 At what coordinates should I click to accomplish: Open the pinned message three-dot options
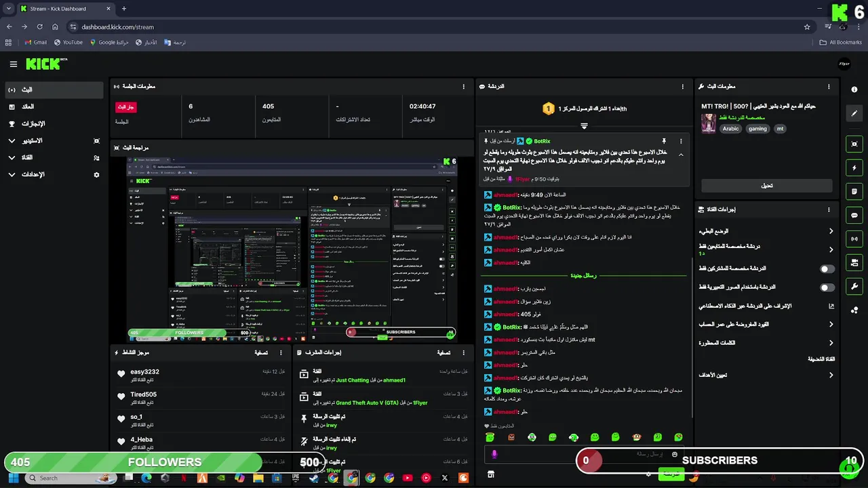[680, 141]
